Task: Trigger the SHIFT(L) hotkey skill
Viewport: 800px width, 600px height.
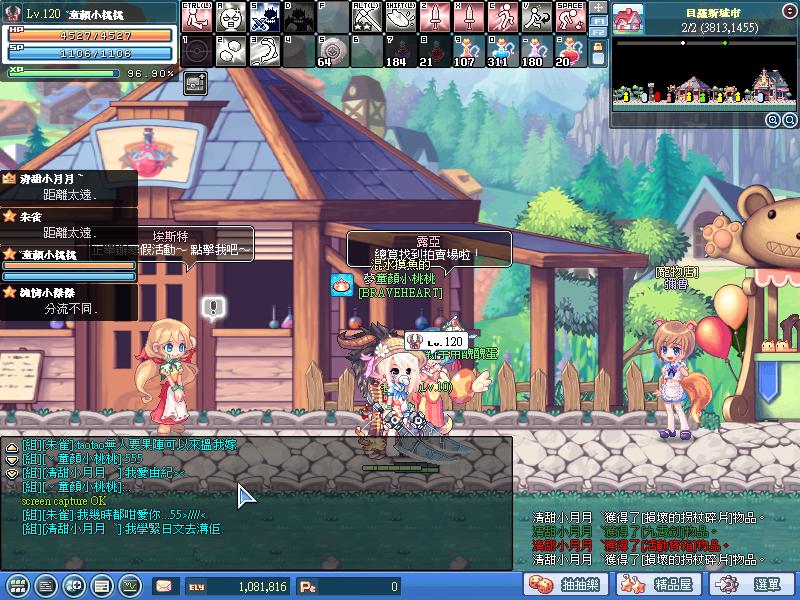Action: tap(401, 17)
